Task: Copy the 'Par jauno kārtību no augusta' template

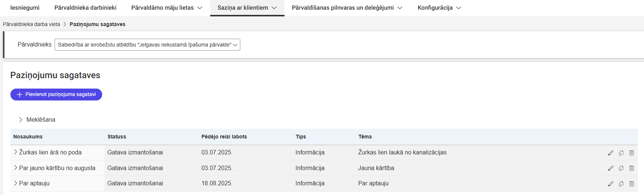Action: coord(621,168)
